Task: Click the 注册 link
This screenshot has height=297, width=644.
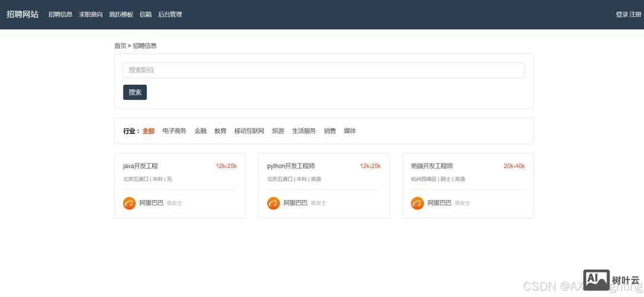Action: (635, 14)
